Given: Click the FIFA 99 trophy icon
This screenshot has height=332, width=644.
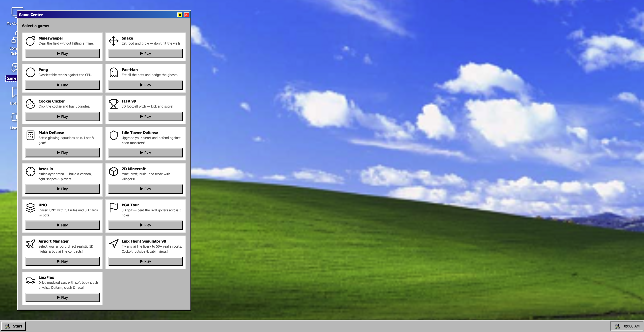Looking at the screenshot, I should click(114, 104).
